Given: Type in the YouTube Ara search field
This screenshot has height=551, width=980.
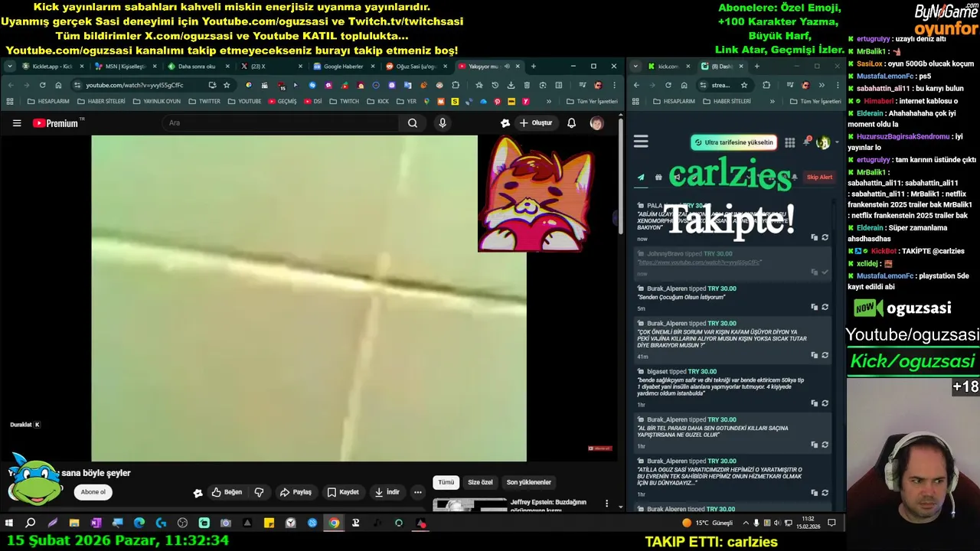Looking at the screenshot, I should tap(282, 123).
